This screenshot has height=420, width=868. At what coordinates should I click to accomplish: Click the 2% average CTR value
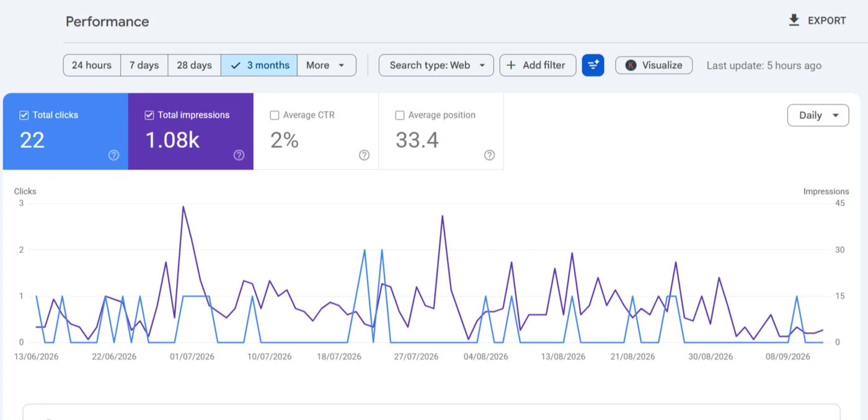click(x=285, y=140)
